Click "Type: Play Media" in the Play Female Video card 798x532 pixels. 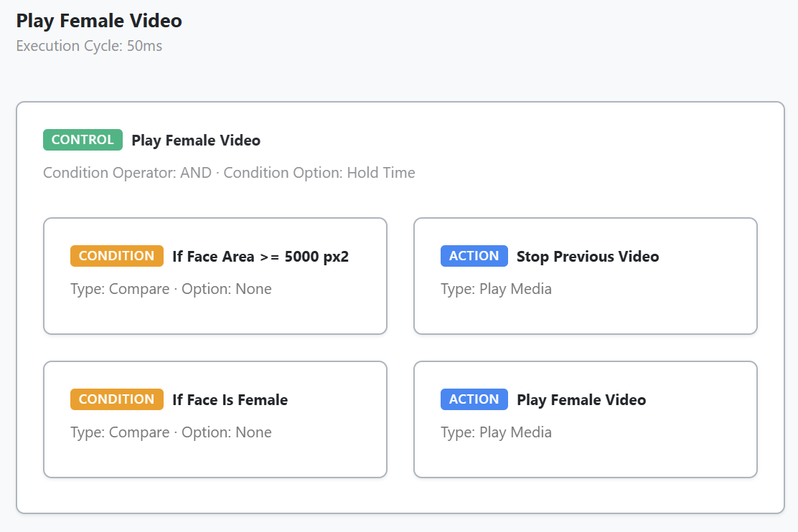(496, 432)
